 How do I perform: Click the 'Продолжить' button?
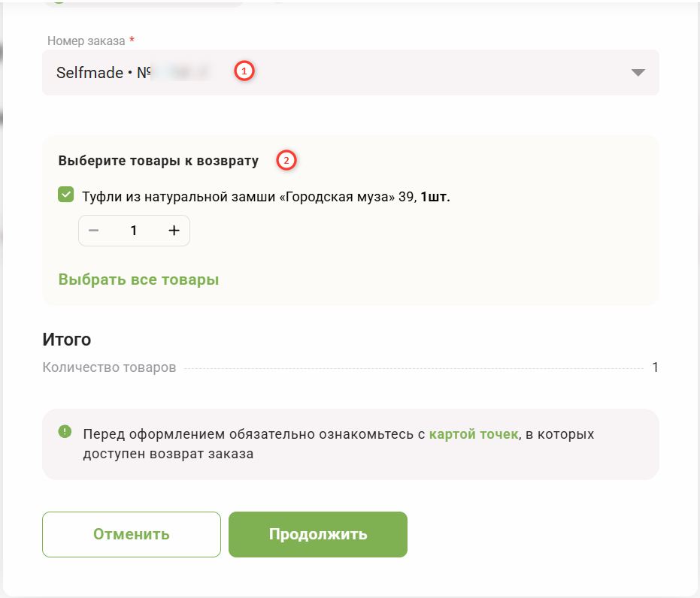318,534
